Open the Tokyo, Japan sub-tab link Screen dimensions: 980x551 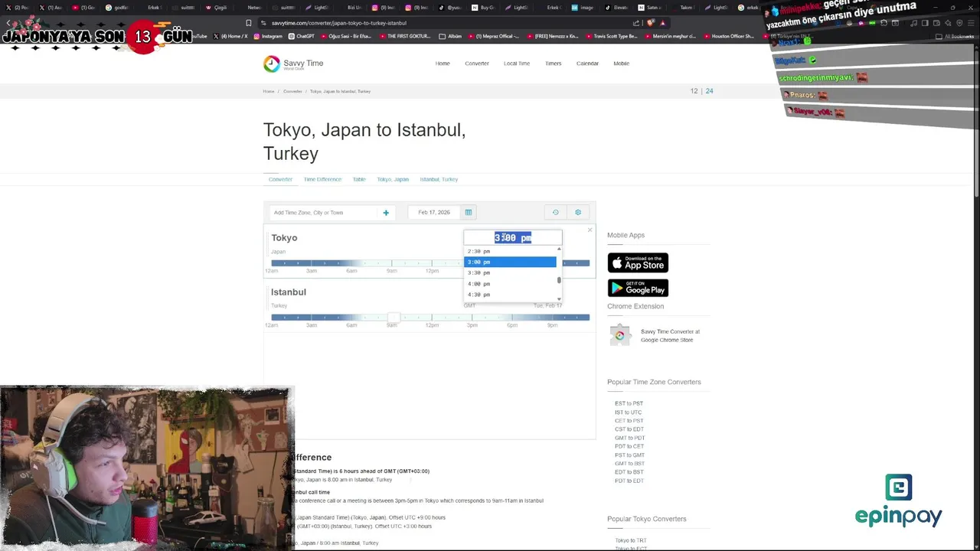pos(393,179)
